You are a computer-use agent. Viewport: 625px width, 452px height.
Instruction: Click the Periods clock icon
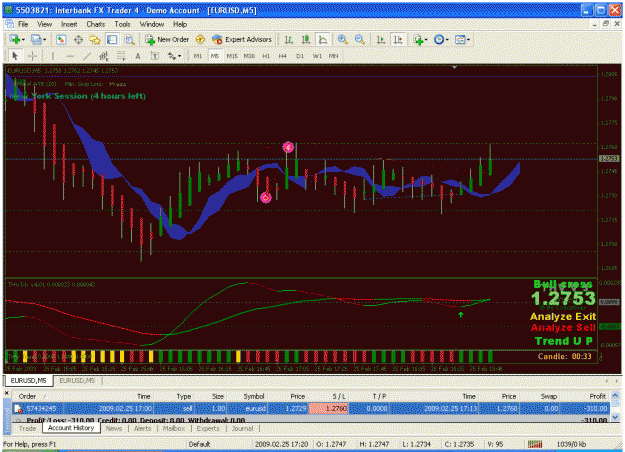click(439, 39)
